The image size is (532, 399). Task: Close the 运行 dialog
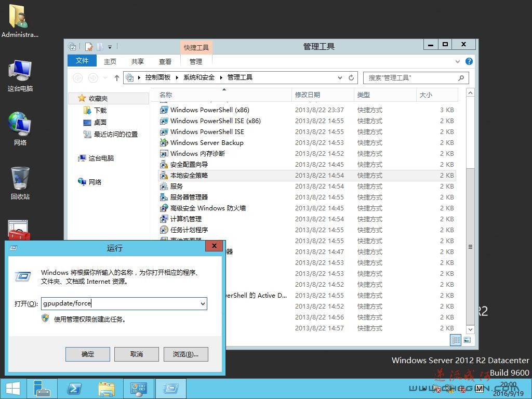click(214, 246)
